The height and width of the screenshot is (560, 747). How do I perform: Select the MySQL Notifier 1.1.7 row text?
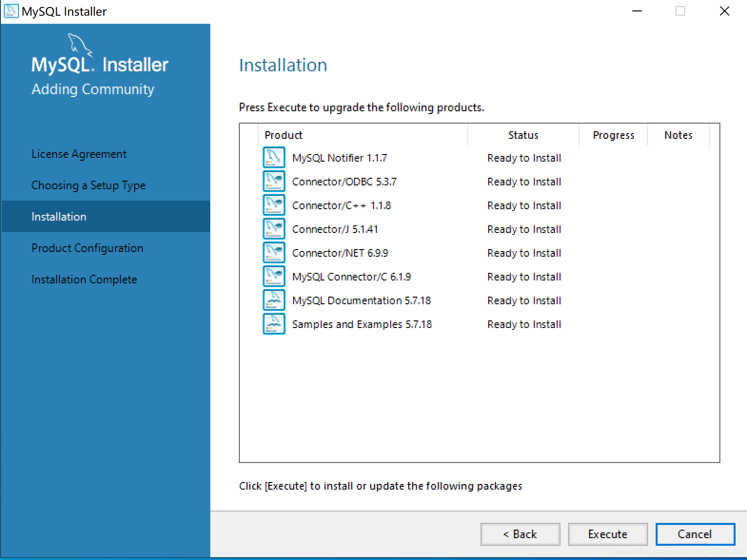(340, 158)
